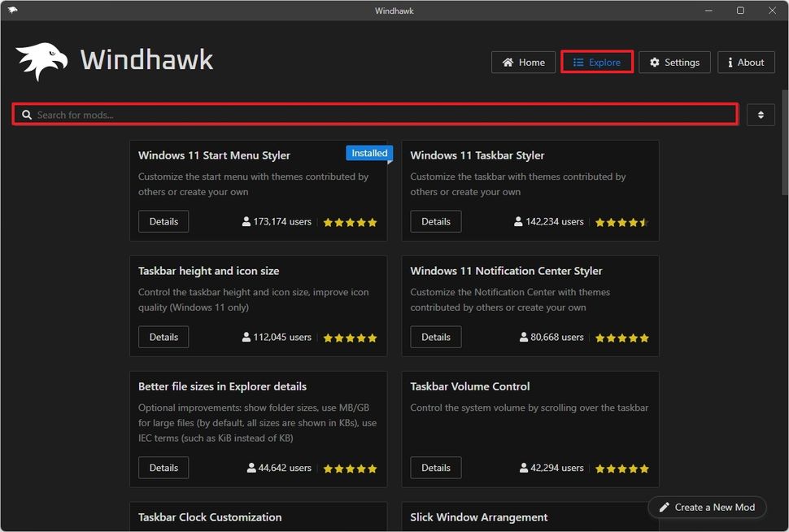The height and width of the screenshot is (532, 789).
Task: Go to the Home tab
Action: [x=523, y=63]
